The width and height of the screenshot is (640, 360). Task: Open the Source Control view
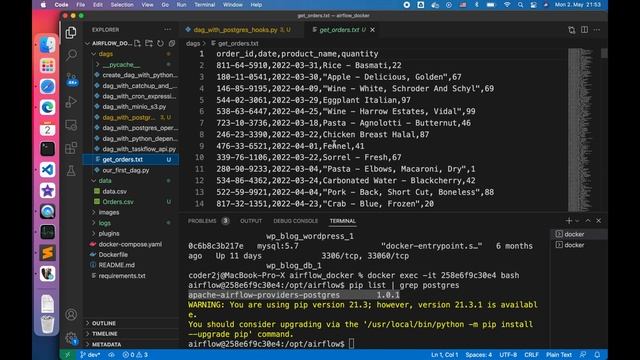[x=71, y=79]
